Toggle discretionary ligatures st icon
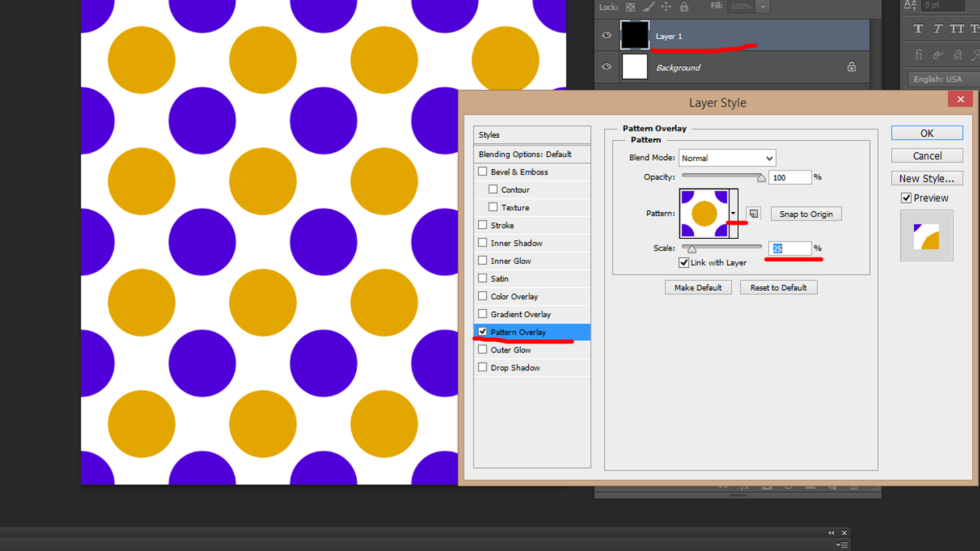This screenshot has height=551, width=980. pyautogui.click(x=958, y=54)
